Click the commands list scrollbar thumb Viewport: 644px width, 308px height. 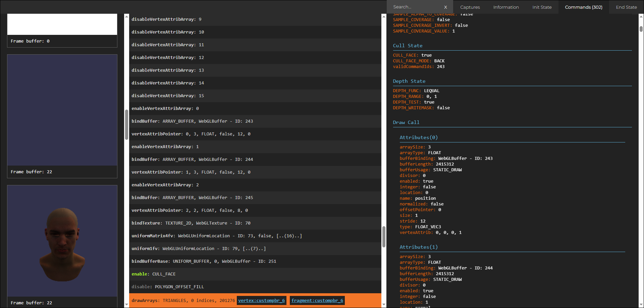(384, 237)
